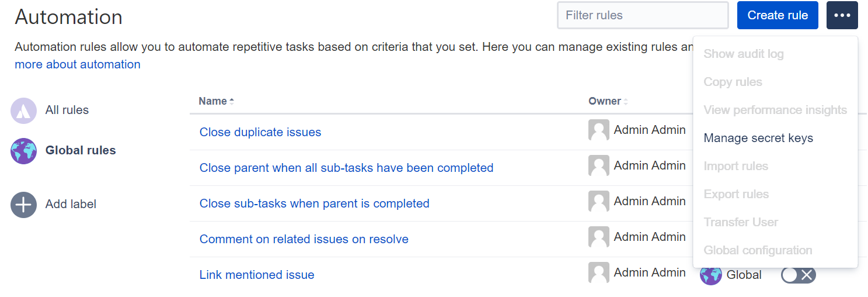Viewport: 868px width, 297px height.
Task: Sort rules by Name column header
Action: point(213,101)
